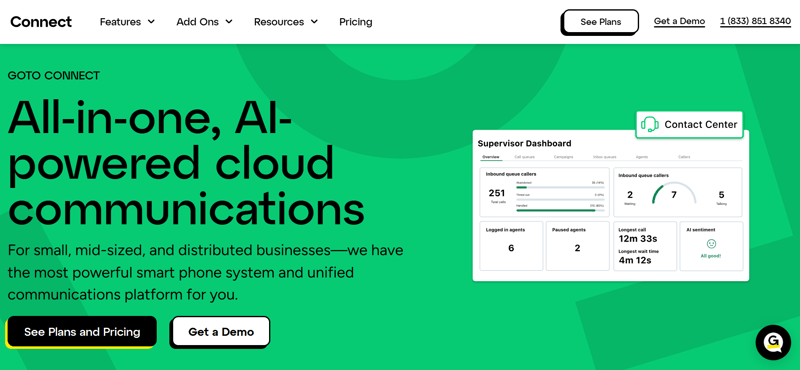Click the Waiting count of 2
This screenshot has height=370, width=800.
pos(630,194)
